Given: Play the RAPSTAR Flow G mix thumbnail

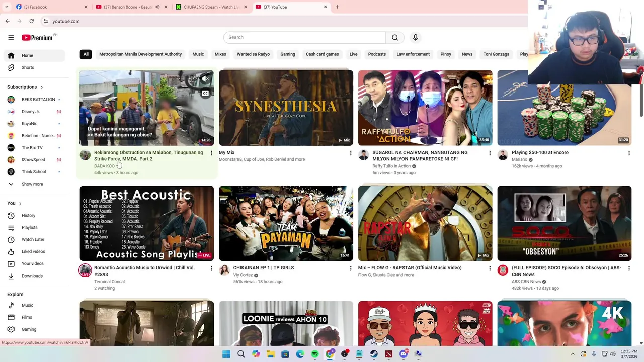Looking at the screenshot, I should 425,223.
